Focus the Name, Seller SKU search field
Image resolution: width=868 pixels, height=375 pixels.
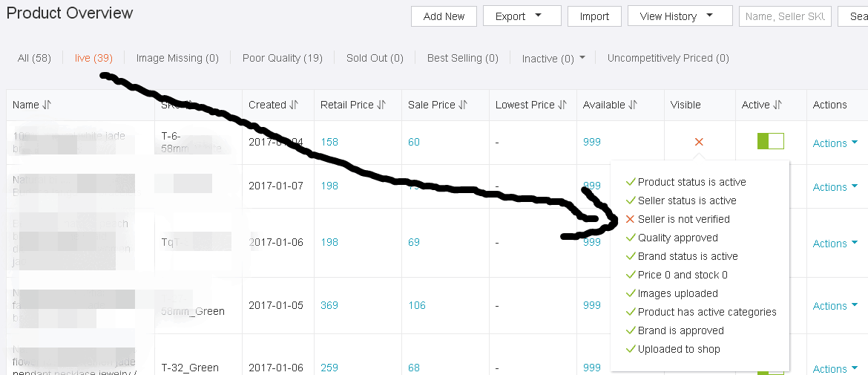[785, 16]
